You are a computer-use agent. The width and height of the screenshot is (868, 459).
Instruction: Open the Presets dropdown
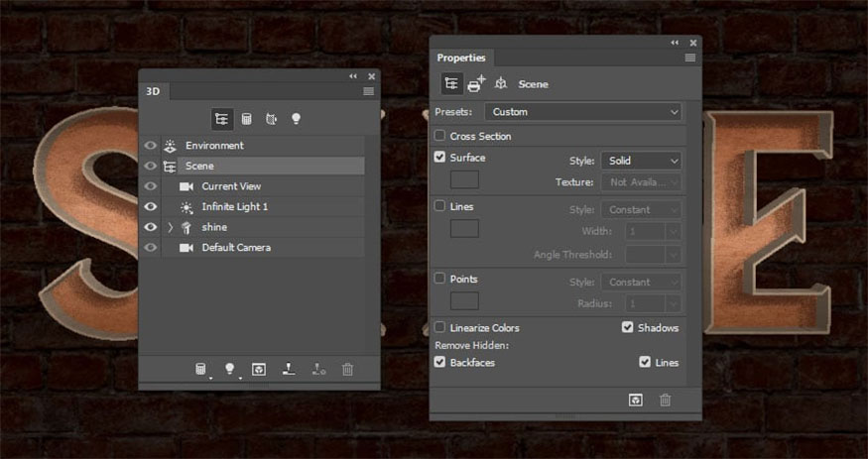click(583, 112)
